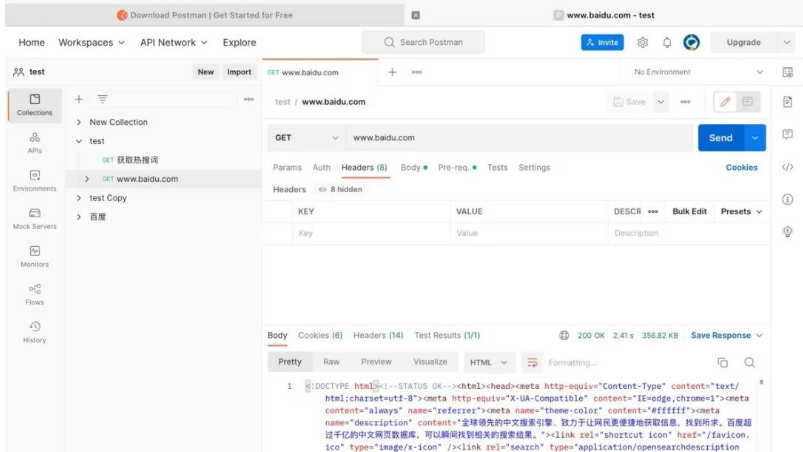Image resolution: width=803 pixels, height=452 pixels.
Task: Open the user avatar menu
Action: pyautogui.click(x=691, y=42)
